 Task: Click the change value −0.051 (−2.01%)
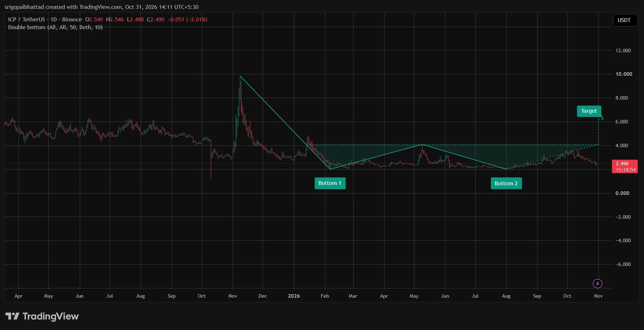click(187, 20)
